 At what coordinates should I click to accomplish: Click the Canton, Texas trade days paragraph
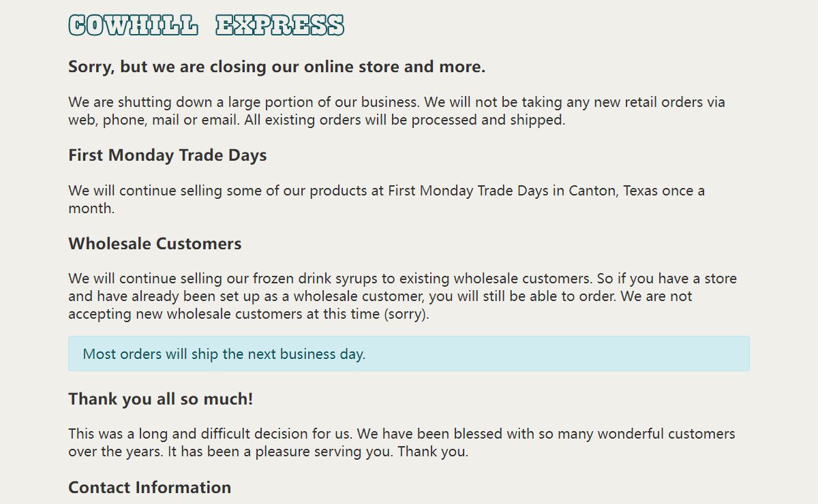pos(387,200)
